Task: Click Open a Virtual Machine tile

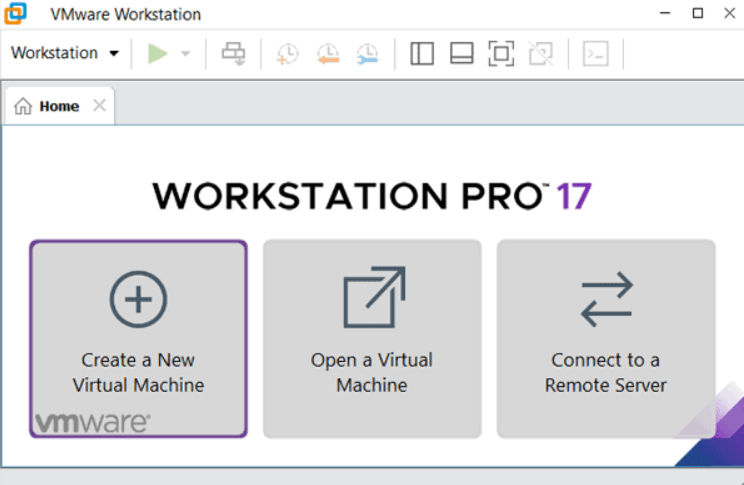Action: click(372, 339)
